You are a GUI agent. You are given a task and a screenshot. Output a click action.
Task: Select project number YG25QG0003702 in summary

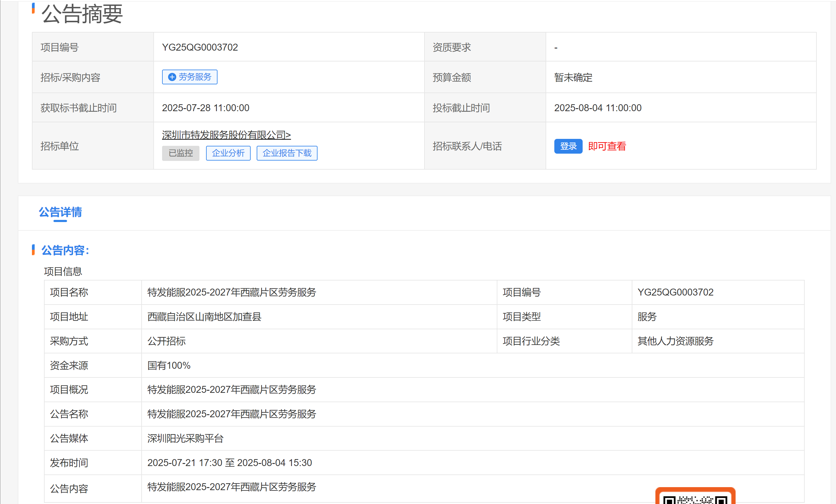tap(200, 47)
